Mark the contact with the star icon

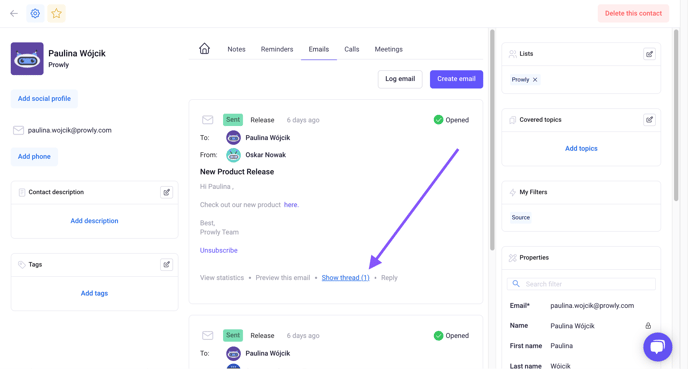click(56, 14)
